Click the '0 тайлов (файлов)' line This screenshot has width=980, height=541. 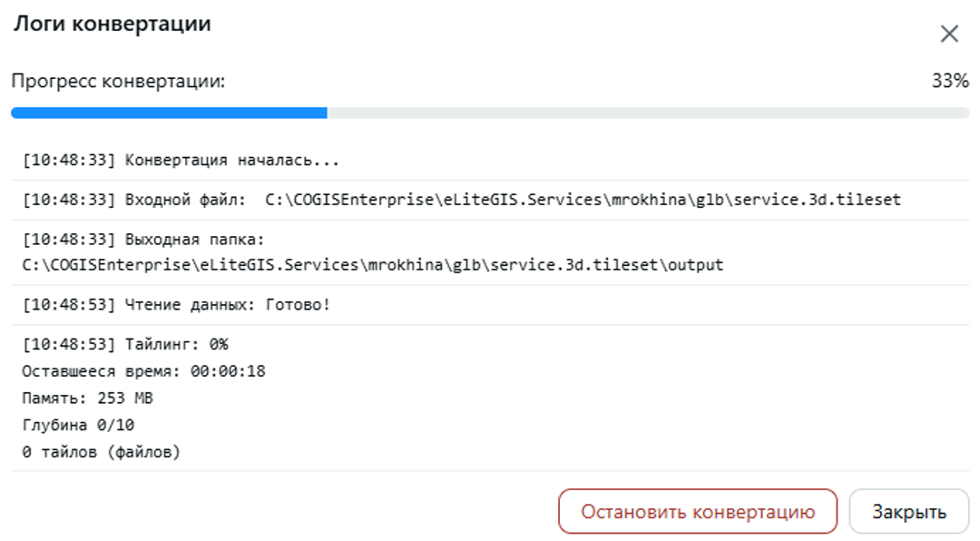point(102,452)
